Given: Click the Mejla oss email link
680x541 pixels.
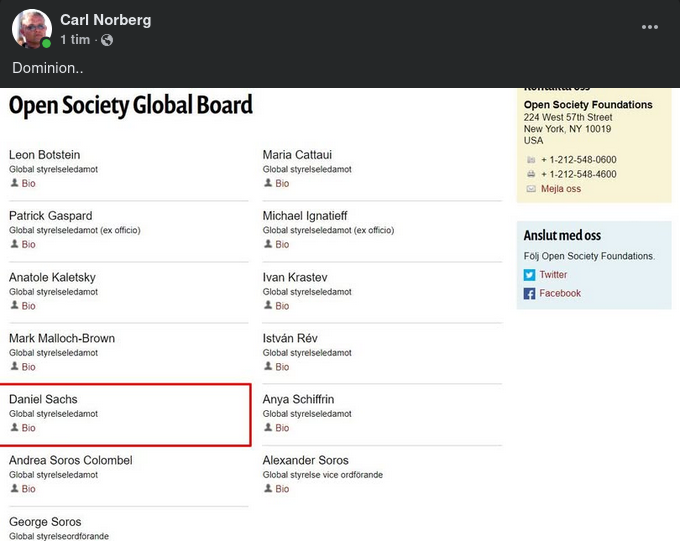Looking at the screenshot, I should coord(560,189).
